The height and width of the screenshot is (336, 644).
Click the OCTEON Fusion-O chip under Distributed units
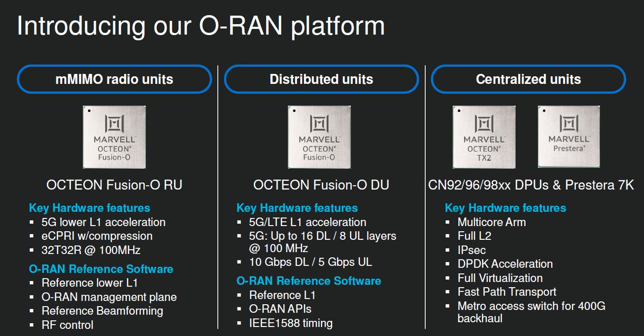[319, 137]
